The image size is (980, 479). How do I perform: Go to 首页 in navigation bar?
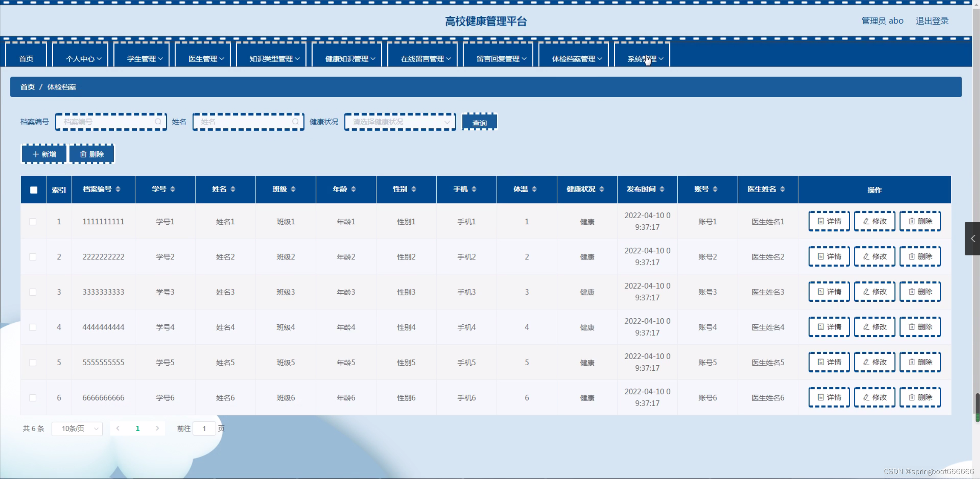tap(26, 59)
